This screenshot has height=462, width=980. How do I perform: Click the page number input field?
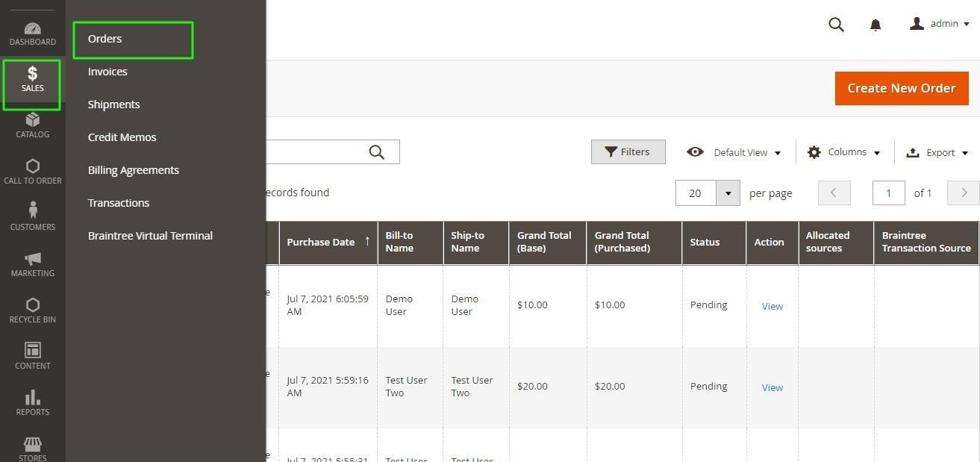pyautogui.click(x=888, y=193)
